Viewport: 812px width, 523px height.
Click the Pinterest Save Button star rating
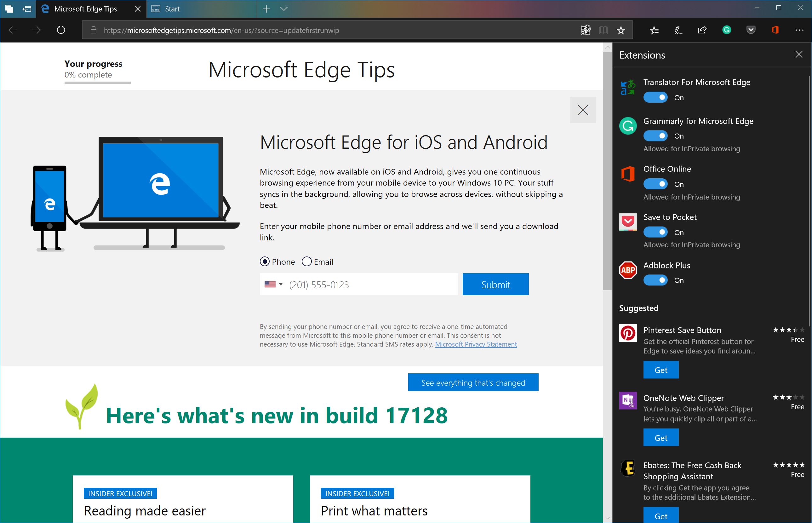[789, 330]
